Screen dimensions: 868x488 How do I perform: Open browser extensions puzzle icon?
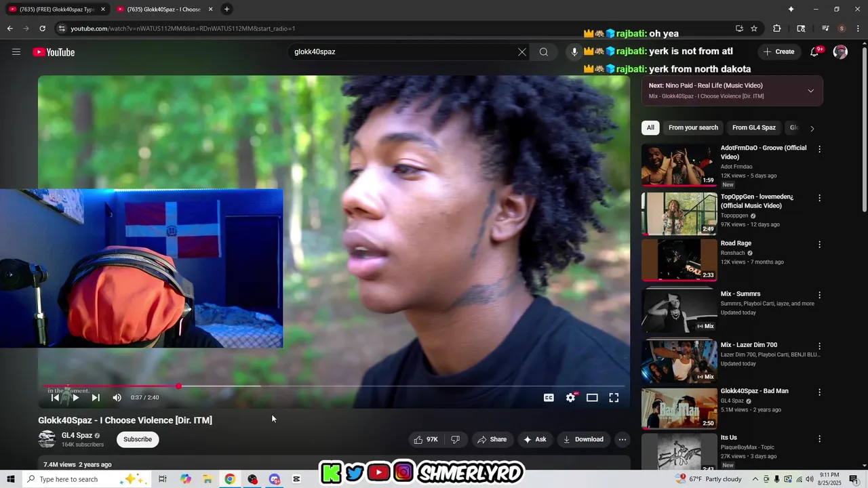tap(777, 28)
